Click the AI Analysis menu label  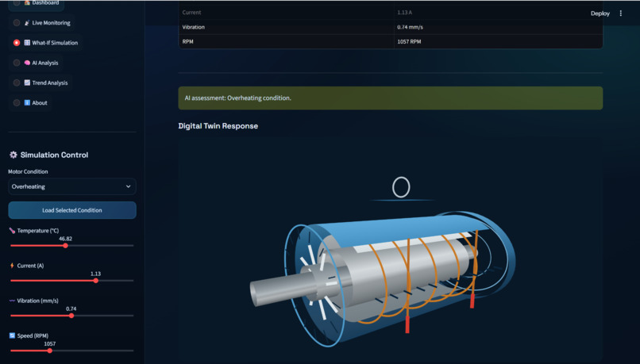(x=45, y=63)
